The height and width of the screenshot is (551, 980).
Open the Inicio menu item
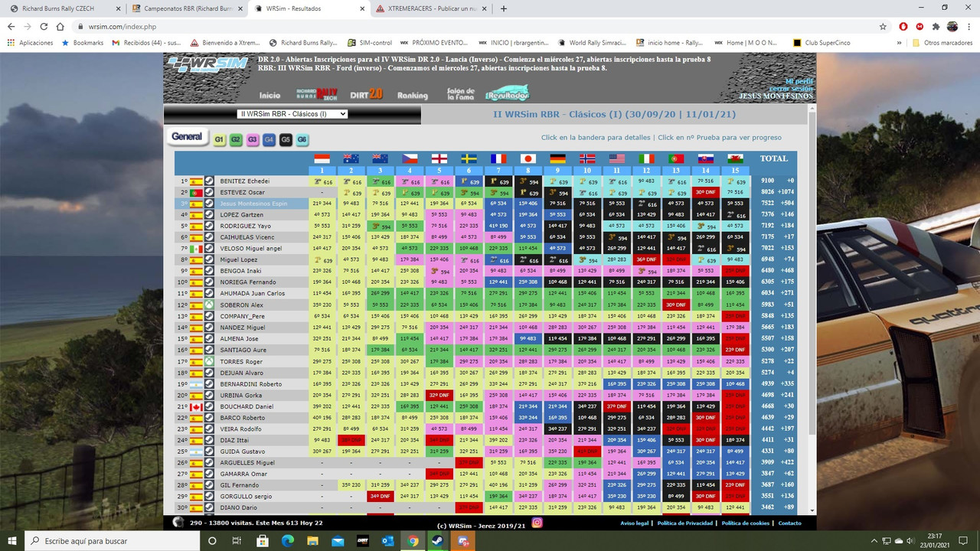tap(269, 96)
